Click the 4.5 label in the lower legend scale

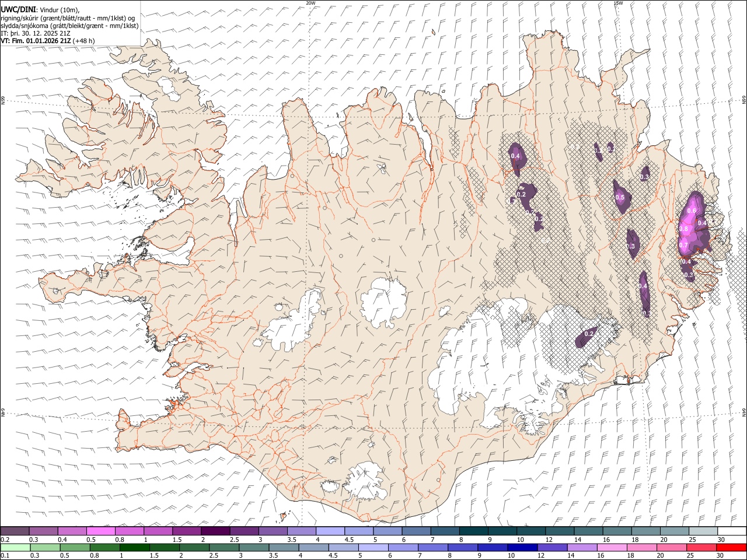click(333, 556)
